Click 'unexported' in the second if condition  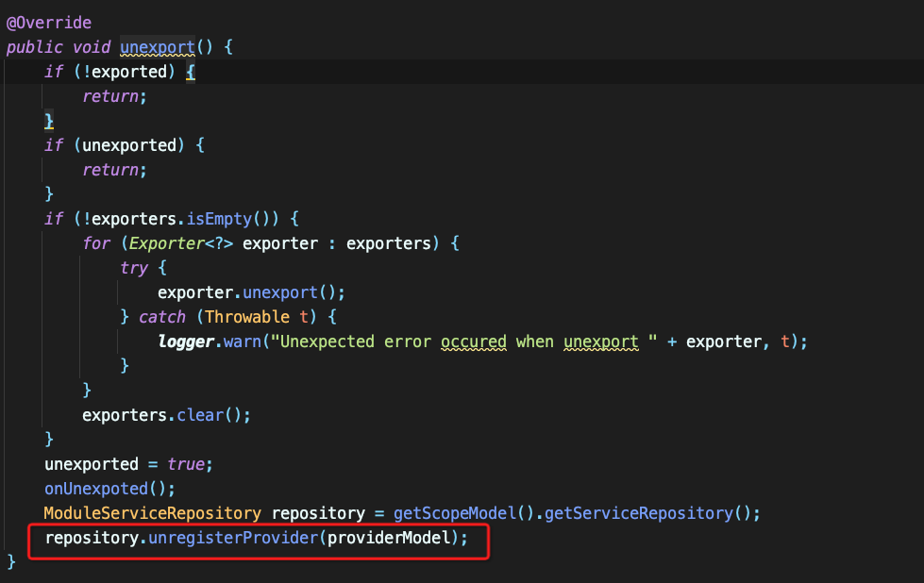click(x=129, y=145)
